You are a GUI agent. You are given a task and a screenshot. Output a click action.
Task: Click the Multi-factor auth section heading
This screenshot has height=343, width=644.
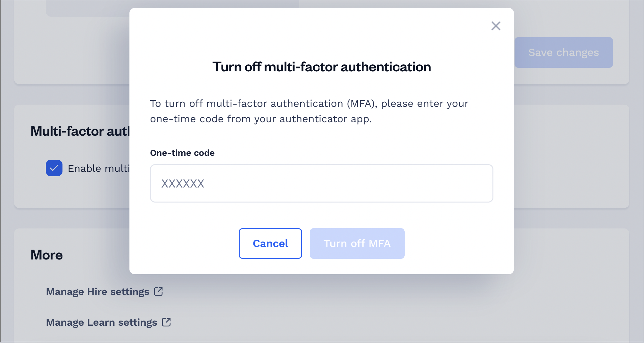pyautogui.click(x=80, y=131)
